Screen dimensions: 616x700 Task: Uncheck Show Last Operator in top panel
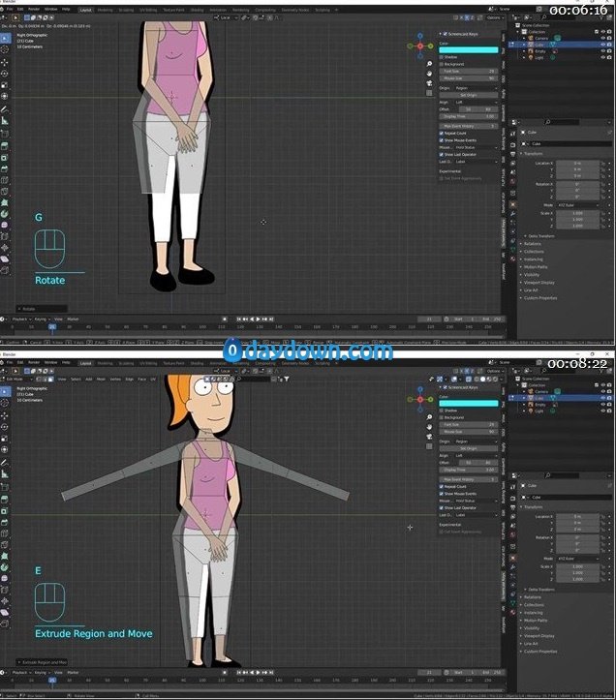coord(442,154)
